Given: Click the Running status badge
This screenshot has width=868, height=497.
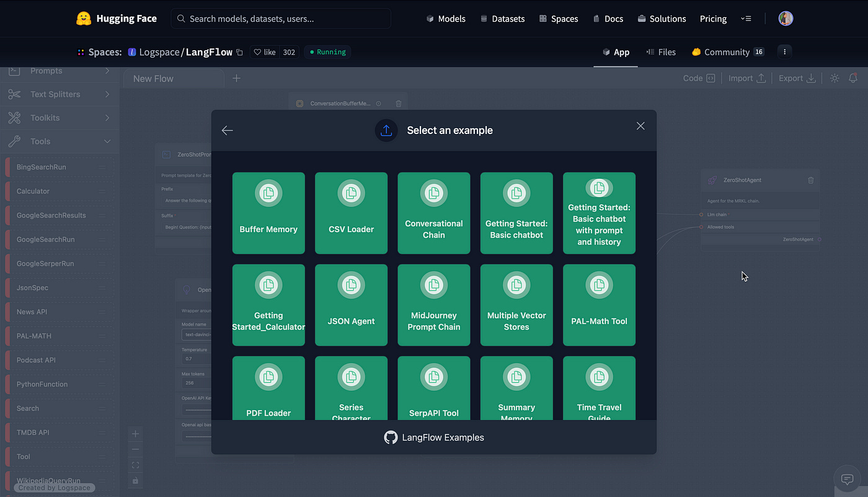Looking at the screenshot, I should point(327,52).
